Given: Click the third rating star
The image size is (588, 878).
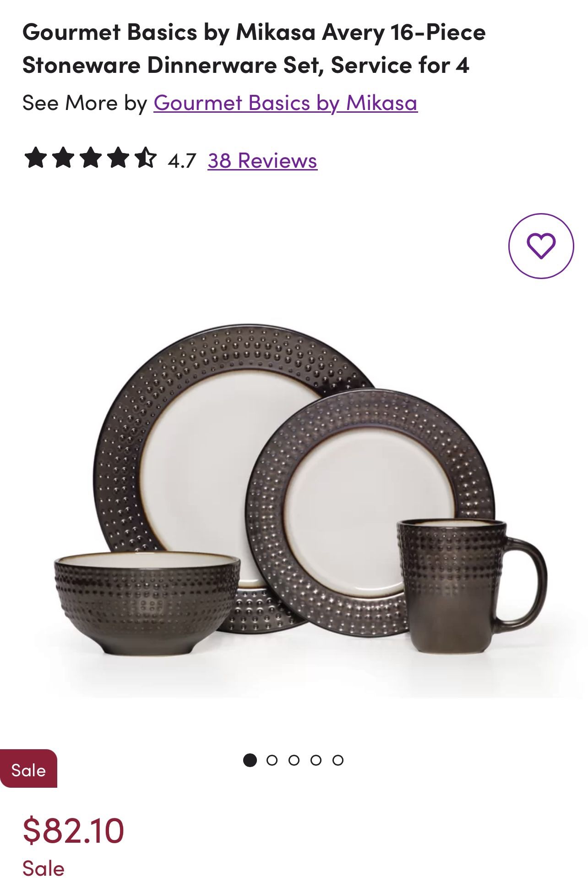Looking at the screenshot, I should pyautogui.click(x=91, y=158).
